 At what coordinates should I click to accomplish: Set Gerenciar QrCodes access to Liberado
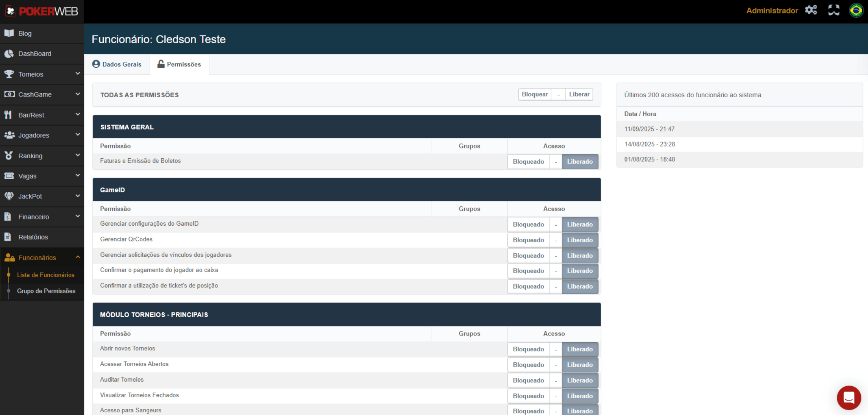[579, 240]
